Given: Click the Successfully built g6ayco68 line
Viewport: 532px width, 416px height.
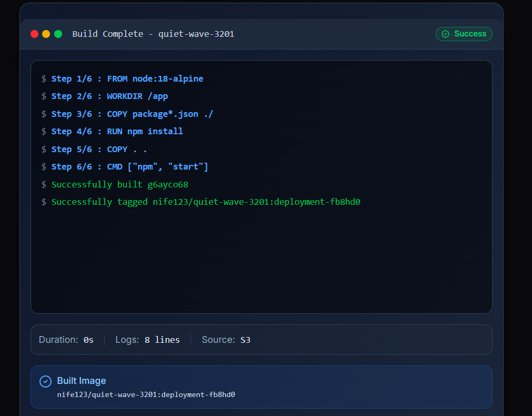Looking at the screenshot, I should pyautogui.click(x=119, y=184).
